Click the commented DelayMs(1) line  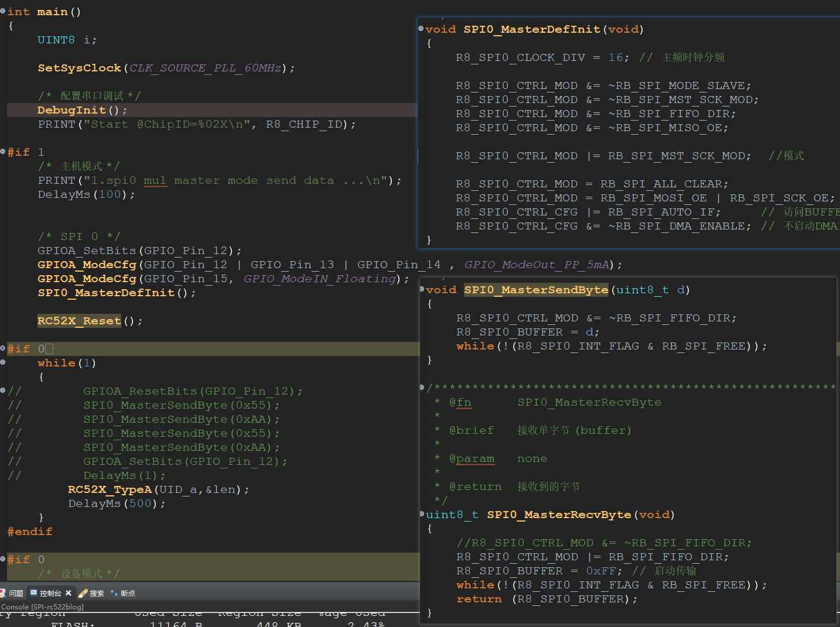pos(124,475)
